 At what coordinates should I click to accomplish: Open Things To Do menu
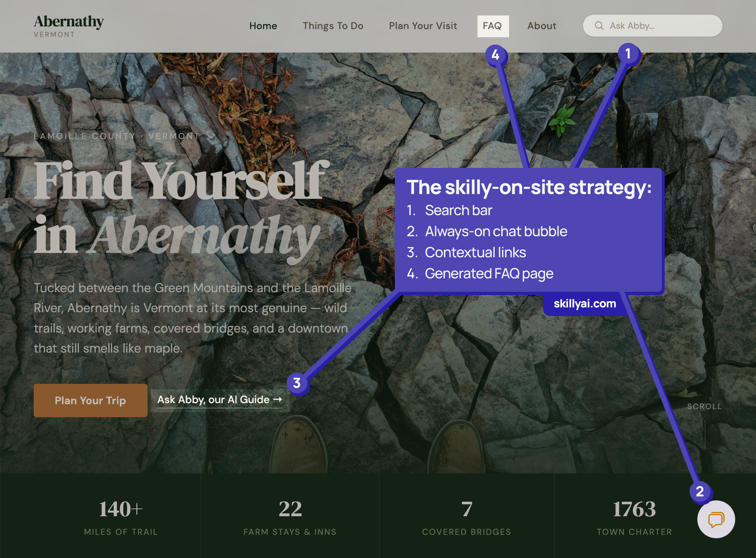pos(333,26)
